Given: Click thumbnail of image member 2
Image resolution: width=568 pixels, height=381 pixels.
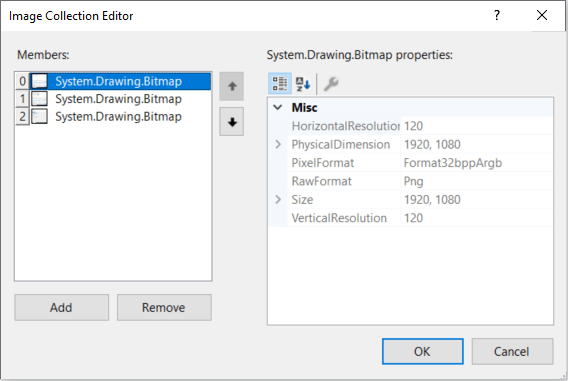Looking at the screenshot, I should coord(39,117).
